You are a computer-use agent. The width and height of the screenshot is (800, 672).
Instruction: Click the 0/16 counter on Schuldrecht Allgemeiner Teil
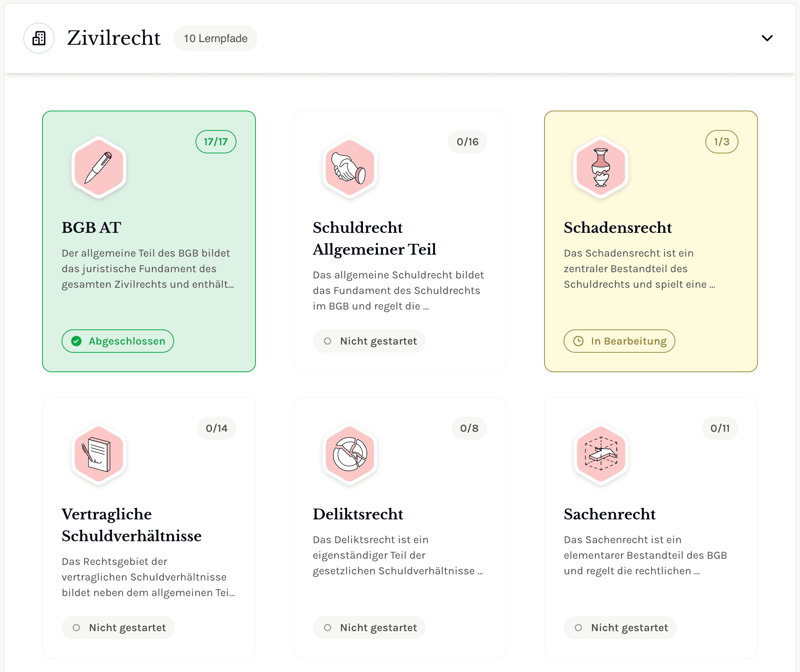pyautogui.click(x=467, y=142)
